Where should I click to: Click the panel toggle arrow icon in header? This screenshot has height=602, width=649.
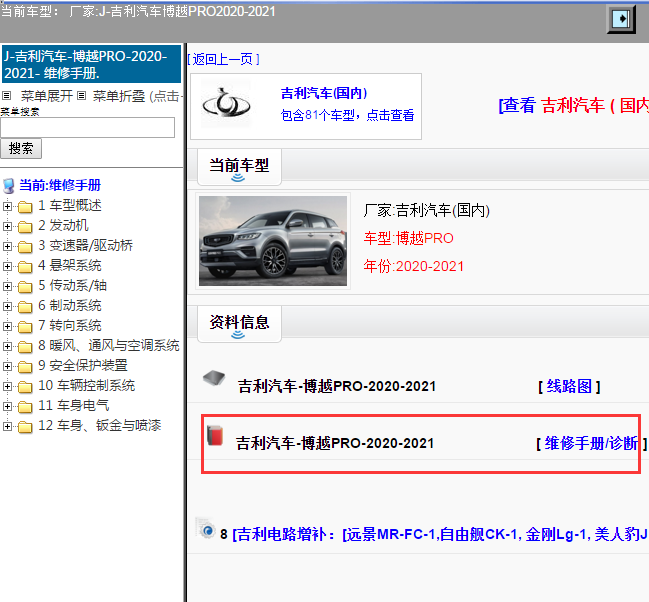coord(621,19)
